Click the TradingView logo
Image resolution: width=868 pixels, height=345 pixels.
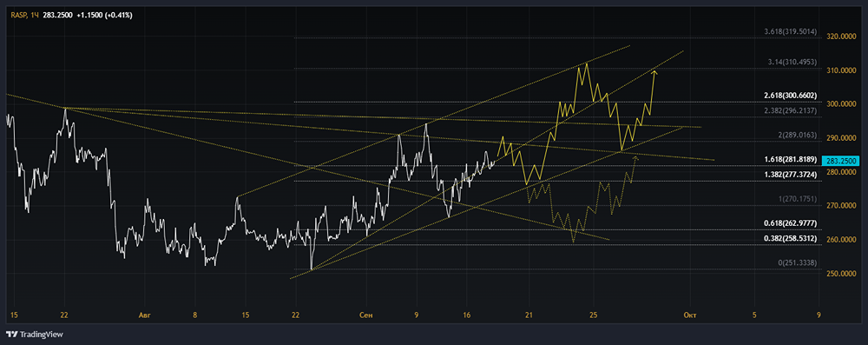point(35,335)
